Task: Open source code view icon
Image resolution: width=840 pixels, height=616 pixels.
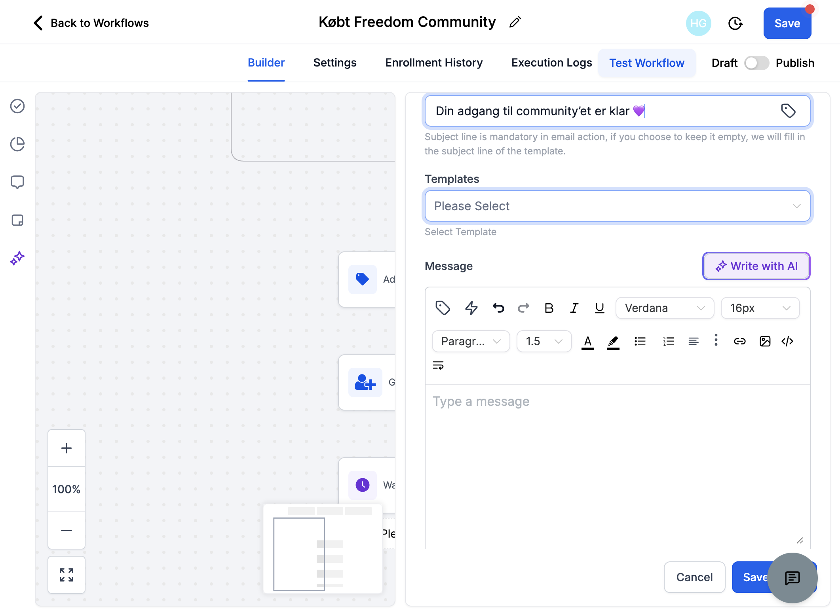Action: pyautogui.click(x=787, y=341)
